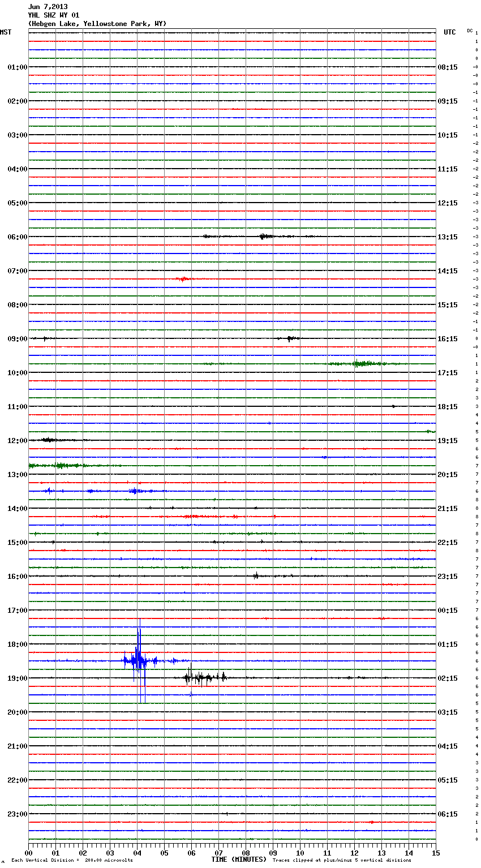
Task: Select the 03:00 MST time label
Action: 18,135
